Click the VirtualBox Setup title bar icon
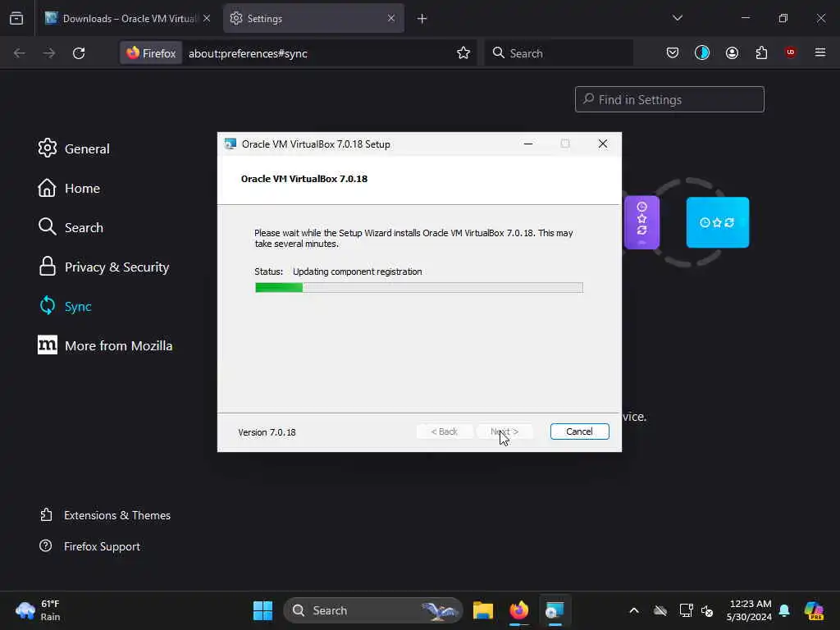840x630 pixels. tap(231, 144)
